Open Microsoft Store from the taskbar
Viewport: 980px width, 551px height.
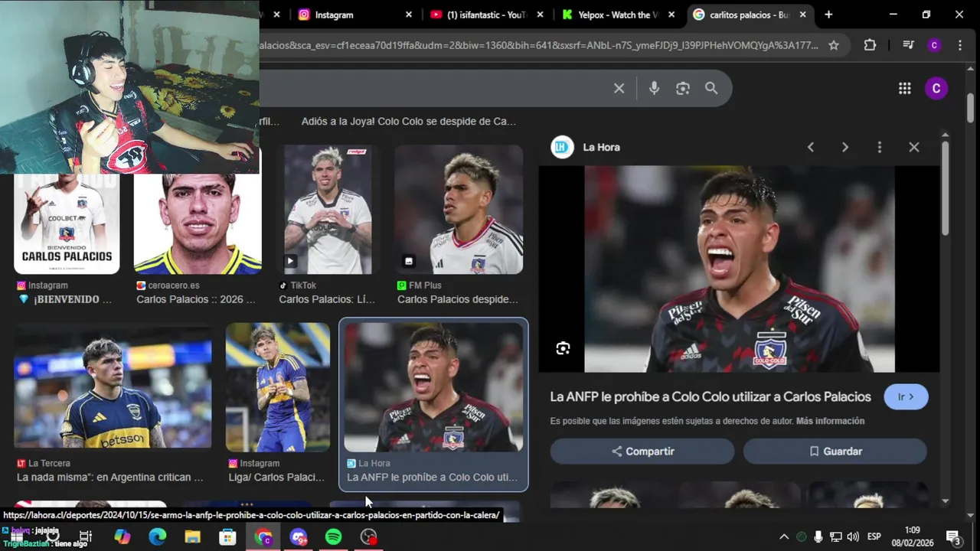(x=227, y=537)
